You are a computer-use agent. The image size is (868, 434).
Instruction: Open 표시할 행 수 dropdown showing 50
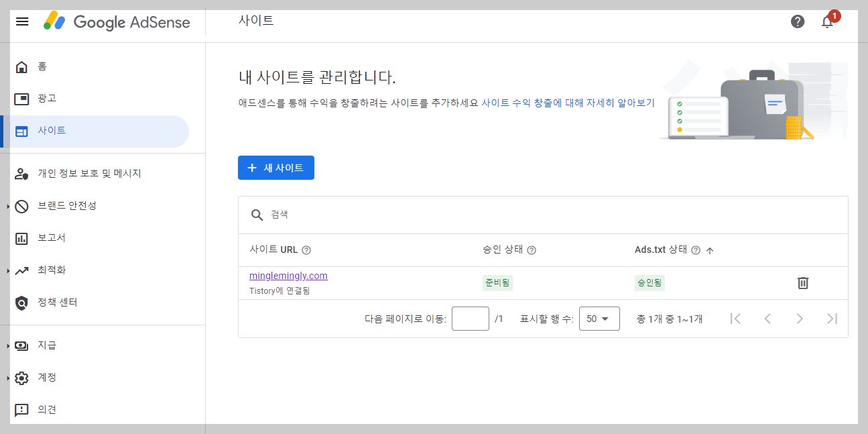point(599,319)
